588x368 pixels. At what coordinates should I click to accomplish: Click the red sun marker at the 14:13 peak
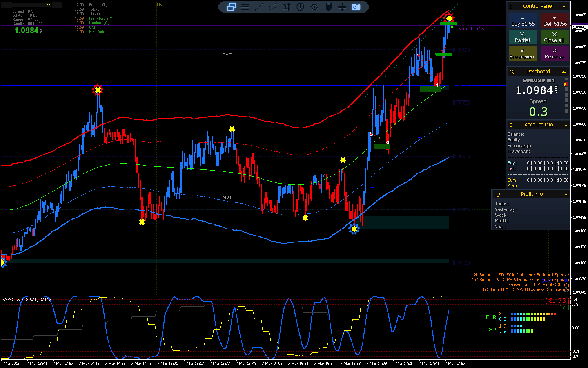98,90
